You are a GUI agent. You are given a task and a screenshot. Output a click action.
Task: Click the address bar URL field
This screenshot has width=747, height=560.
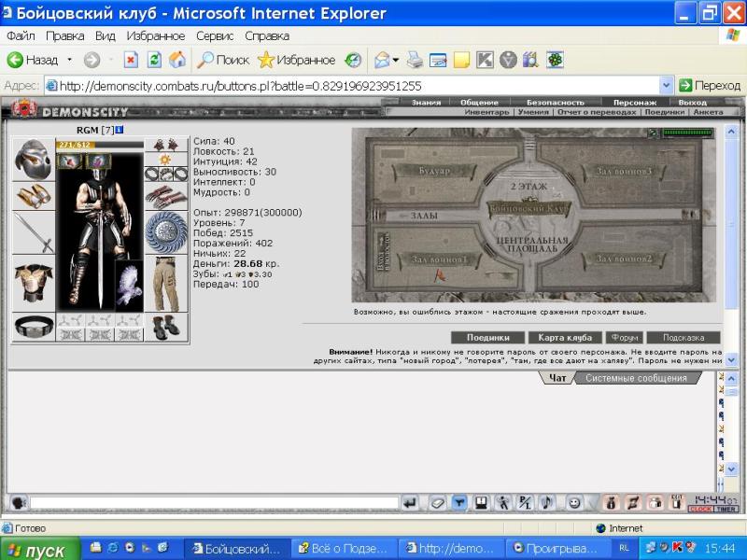click(x=353, y=86)
